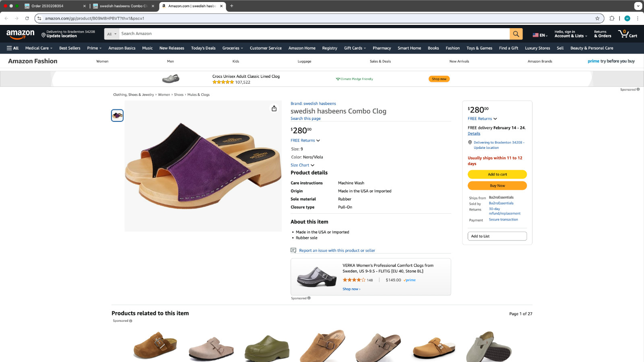Click the report issue speech icon
The height and width of the screenshot is (362, 644).
[x=293, y=250]
